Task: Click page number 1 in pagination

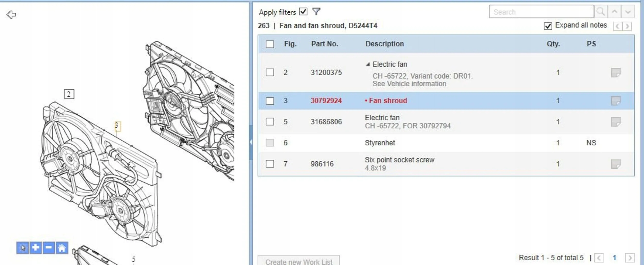Action: (614, 258)
